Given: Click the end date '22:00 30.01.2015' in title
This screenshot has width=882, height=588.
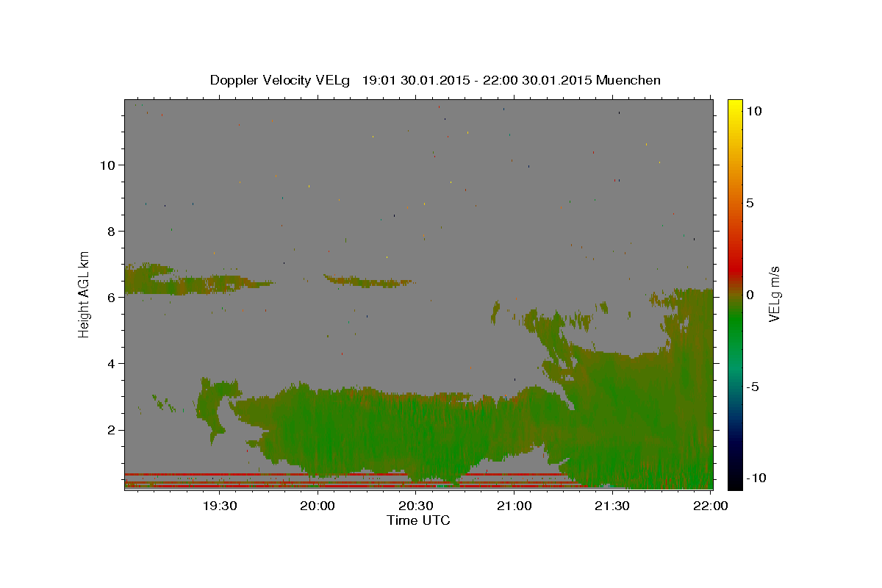Looking at the screenshot, I should [538, 80].
